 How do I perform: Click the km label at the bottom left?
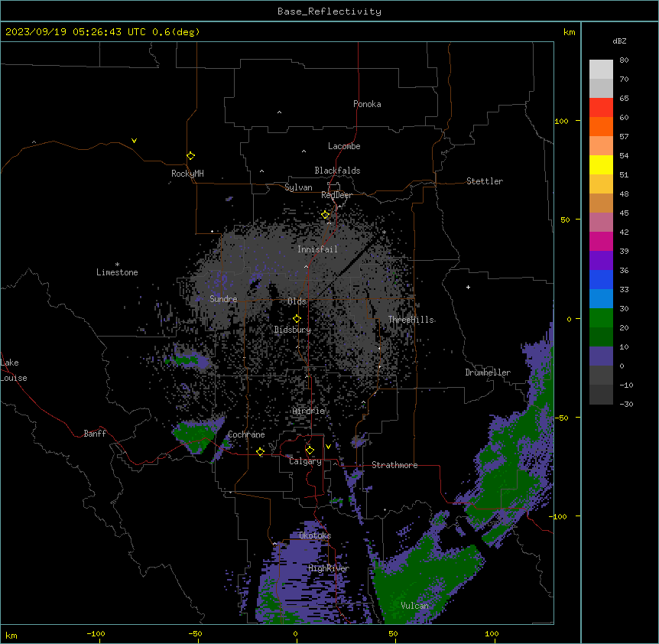pos(11,636)
